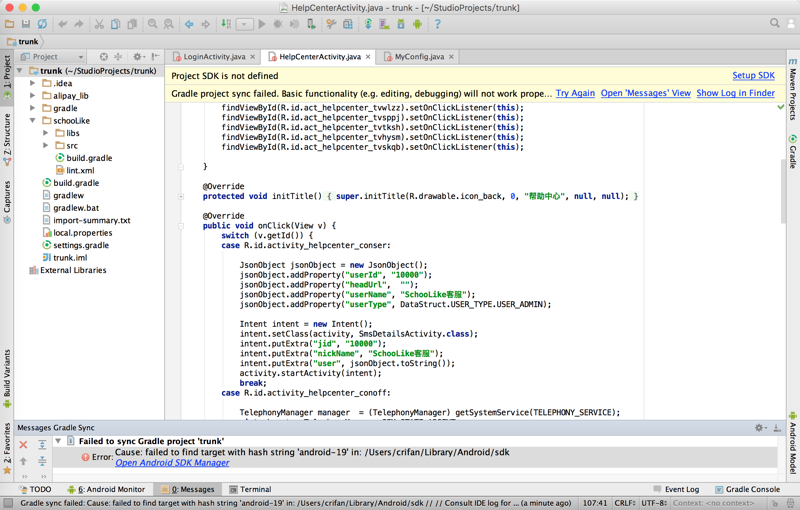Click the Cut scissors icon
The image size is (800, 510).
tap(99, 24)
